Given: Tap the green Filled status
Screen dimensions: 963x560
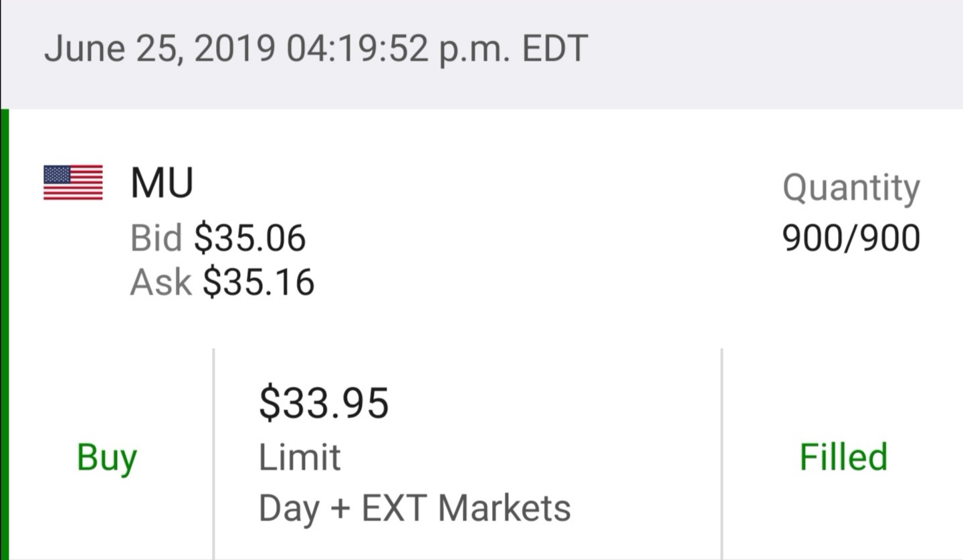Looking at the screenshot, I should tap(843, 457).
